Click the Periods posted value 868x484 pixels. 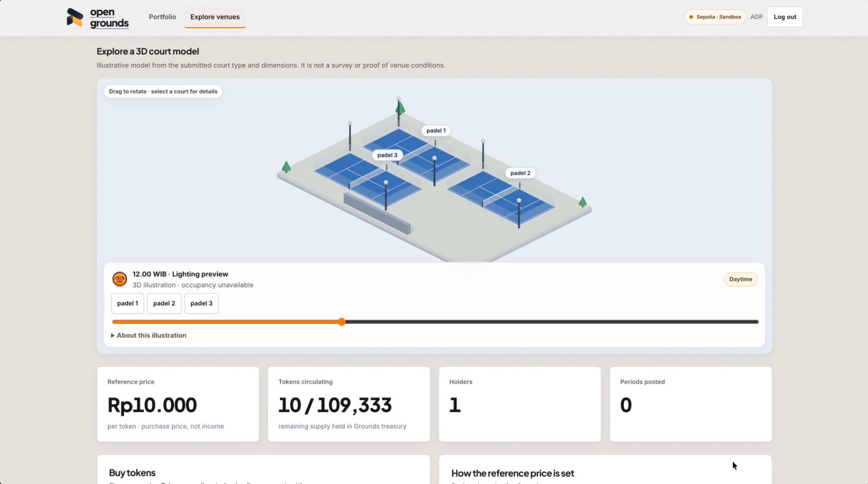(626, 405)
